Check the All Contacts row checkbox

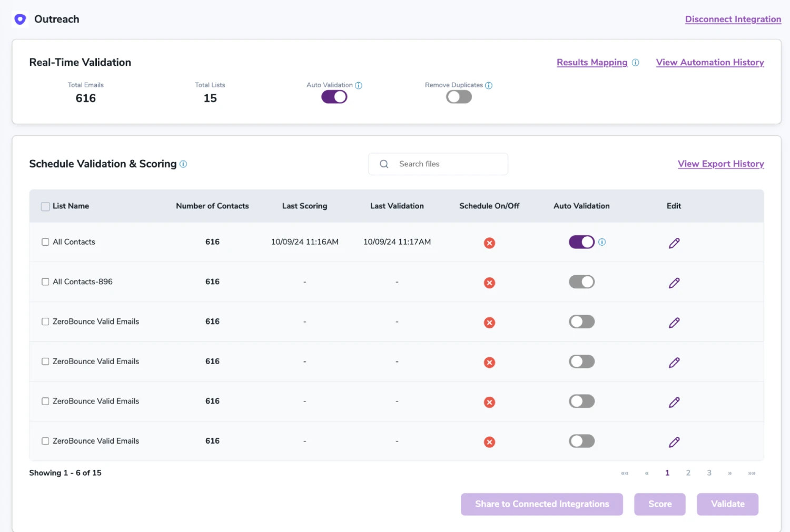pos(45,242)
